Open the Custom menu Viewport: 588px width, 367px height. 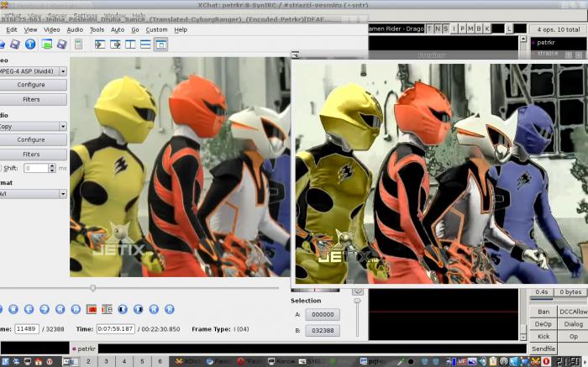(x=156, y=29)
